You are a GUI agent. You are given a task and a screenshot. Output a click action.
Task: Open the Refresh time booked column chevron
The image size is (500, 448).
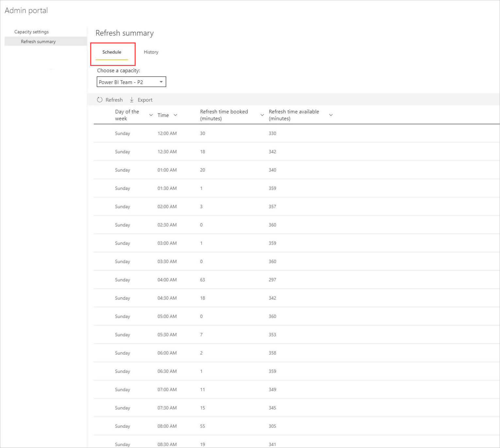click(x=262, y=115)
